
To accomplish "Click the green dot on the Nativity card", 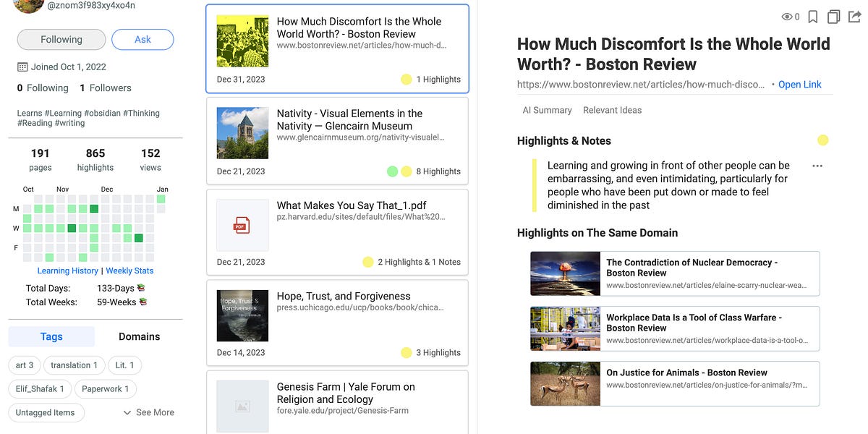I will coord(392,171).
